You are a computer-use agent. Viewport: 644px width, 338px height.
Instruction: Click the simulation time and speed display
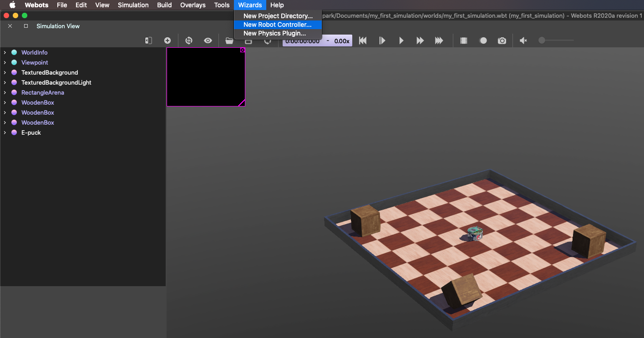(317, 41)
